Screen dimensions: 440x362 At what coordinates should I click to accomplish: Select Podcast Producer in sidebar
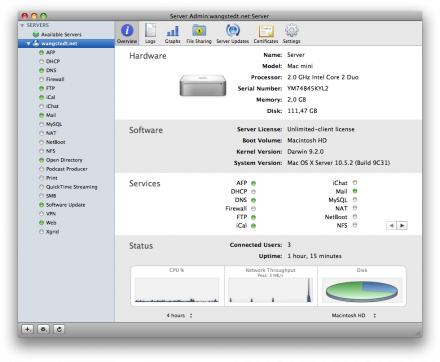67,169
